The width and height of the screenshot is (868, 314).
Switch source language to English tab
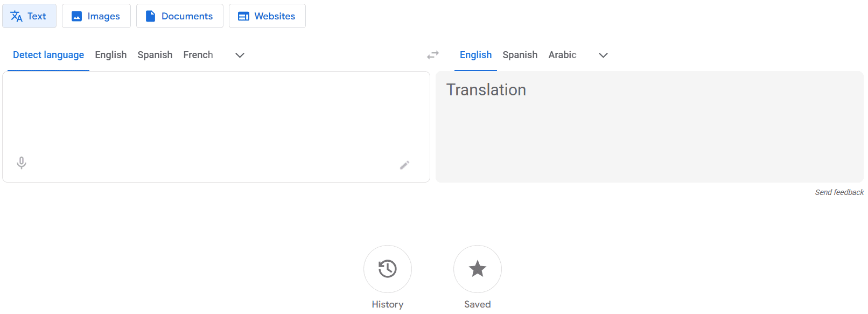click(x=110, y=54)
